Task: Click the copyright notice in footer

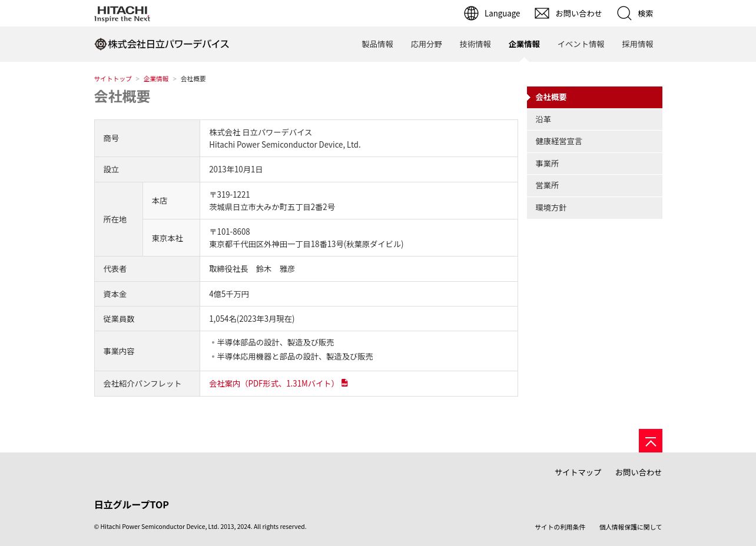Action: click(x=200, y=527)
